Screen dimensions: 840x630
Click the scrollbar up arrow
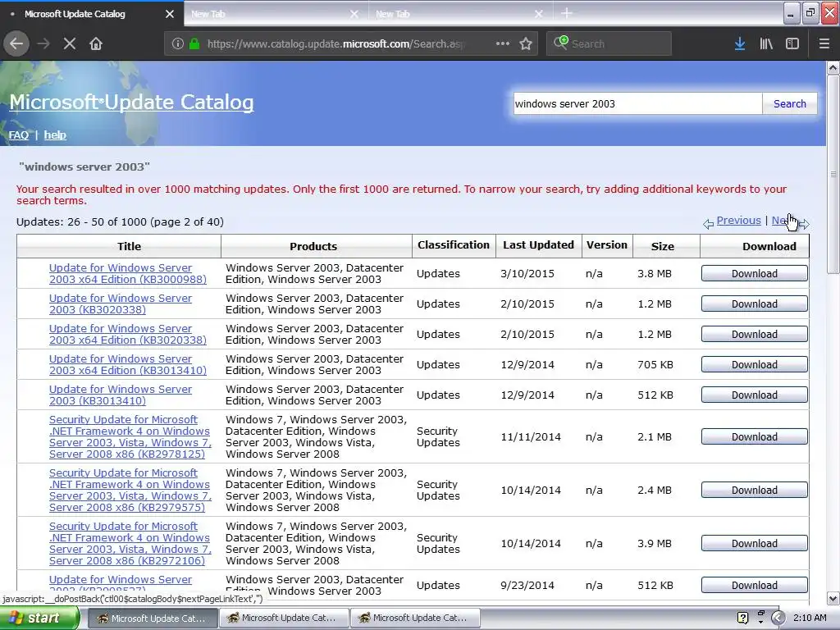[833, 67]
